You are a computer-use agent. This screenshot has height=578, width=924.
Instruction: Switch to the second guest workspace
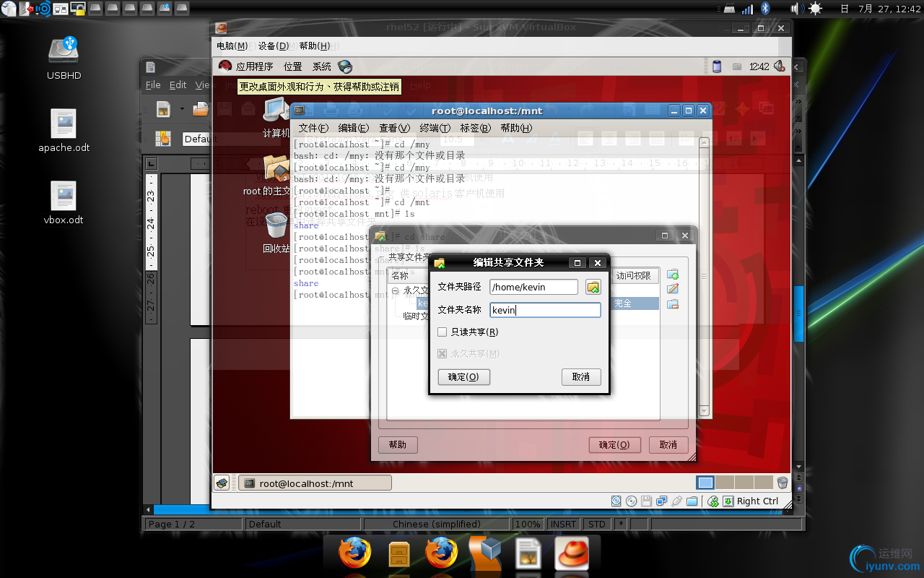725,483
